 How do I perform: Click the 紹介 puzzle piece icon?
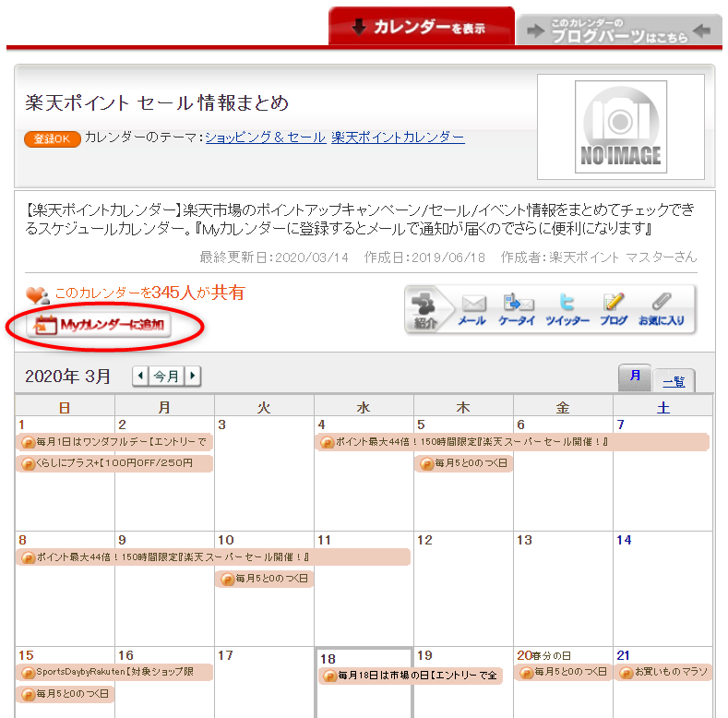426,309
